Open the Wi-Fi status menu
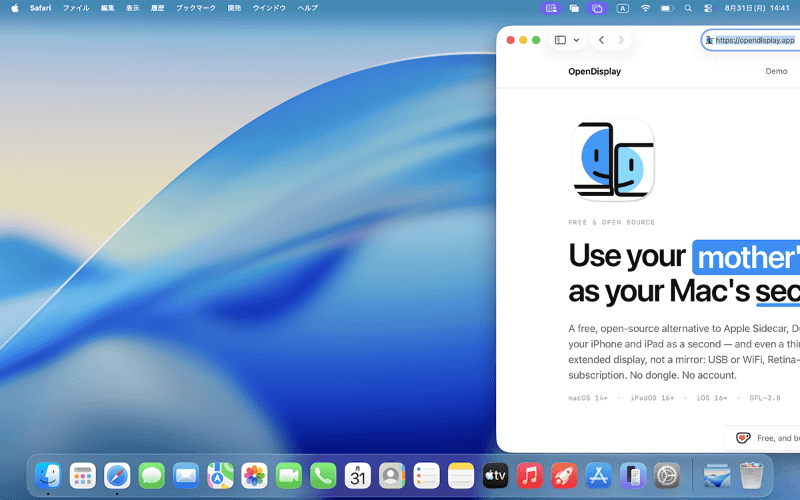This screenshot has width=800, height=500. coord(645,8)
